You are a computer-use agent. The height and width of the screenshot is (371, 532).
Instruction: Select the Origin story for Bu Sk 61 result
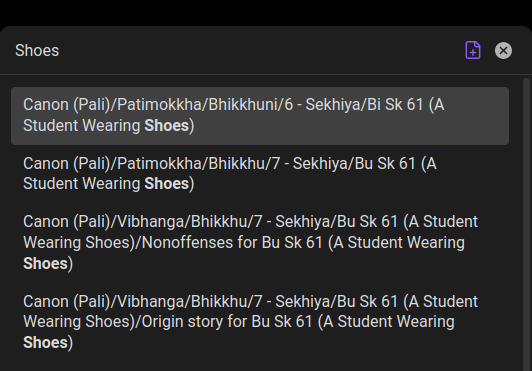(x=260, y=322)
